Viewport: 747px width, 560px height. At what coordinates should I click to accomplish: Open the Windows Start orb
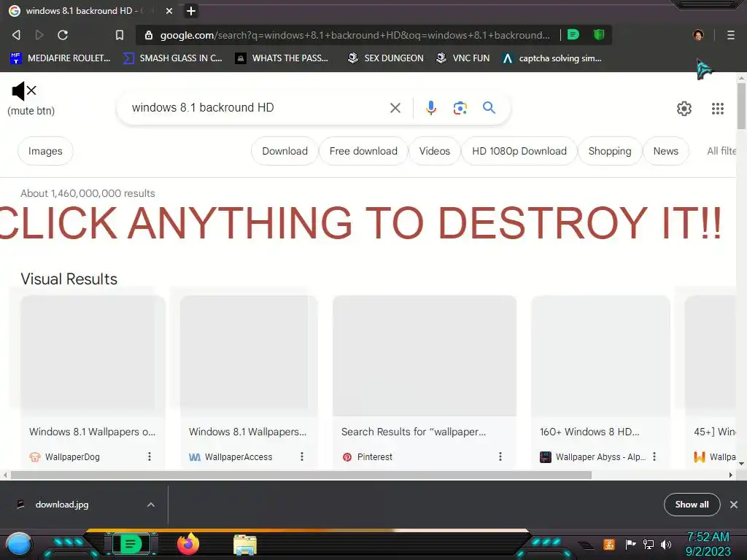pyautogui.click(x=19, y=545)
